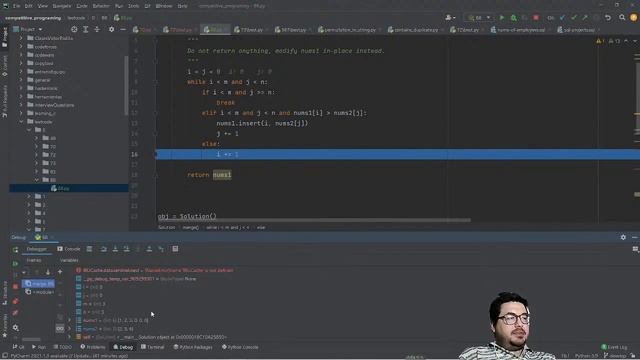
Task: Expand the nums1 variable in debugger
Action: point(69,320)
